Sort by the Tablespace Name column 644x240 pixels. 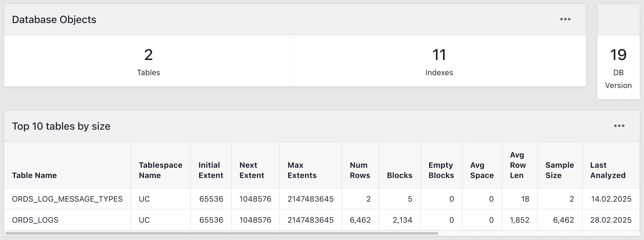(x=160, y=170)
